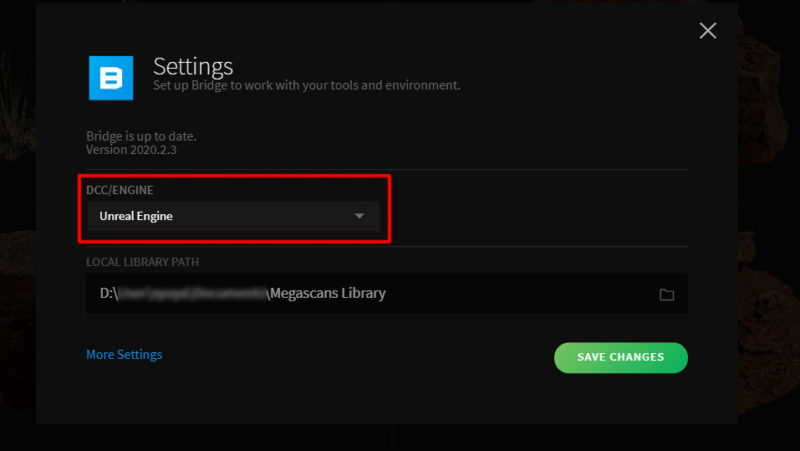Screen dimensions: 800x451
Task: Open the DCC/Engine dropdown showing Unreal Engine
Action: pos(233,216)
